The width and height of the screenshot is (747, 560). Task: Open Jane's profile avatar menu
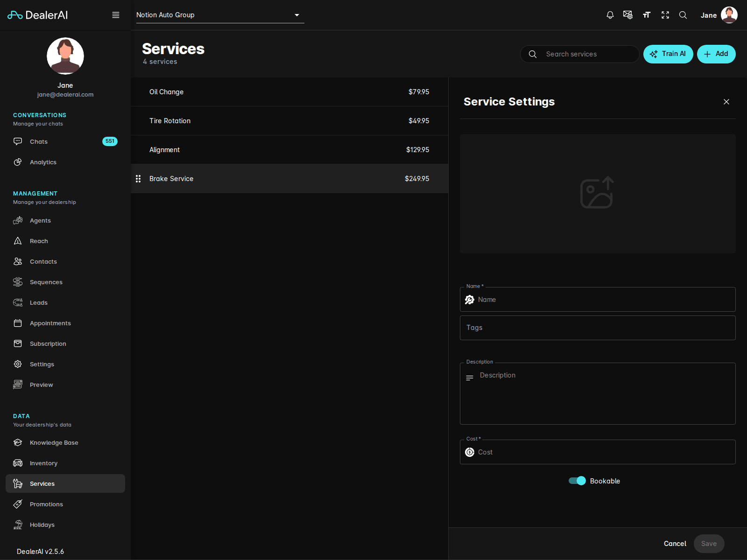(x=729, y=15)
